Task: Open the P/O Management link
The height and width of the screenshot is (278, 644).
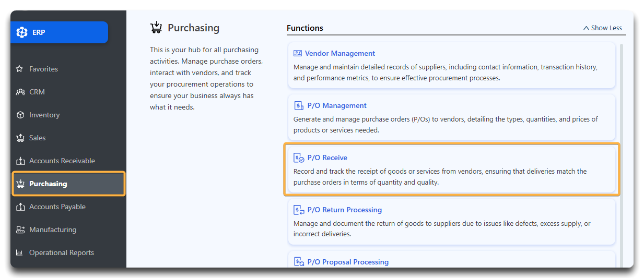Action: pyautogui.click(x=337, y=105)
